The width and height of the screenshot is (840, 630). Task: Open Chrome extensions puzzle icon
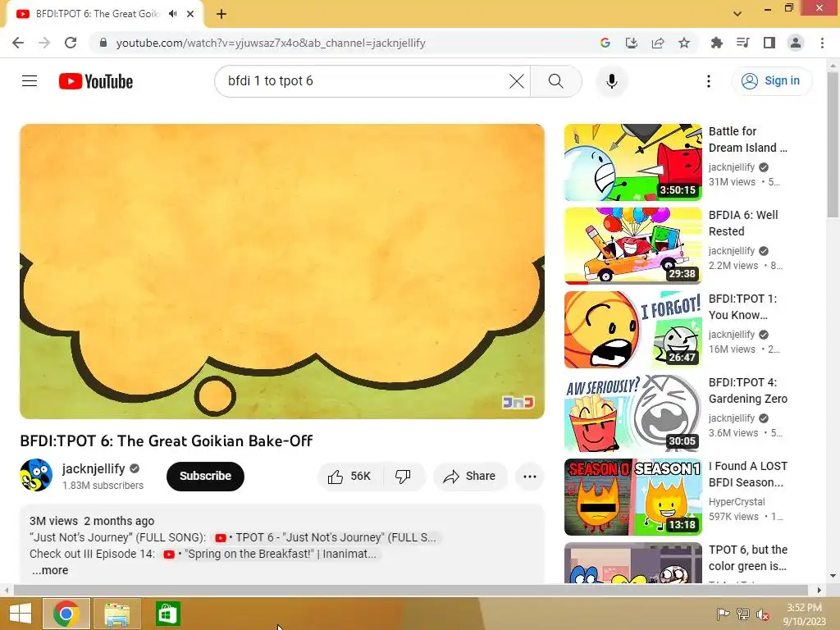coord(717,43)
